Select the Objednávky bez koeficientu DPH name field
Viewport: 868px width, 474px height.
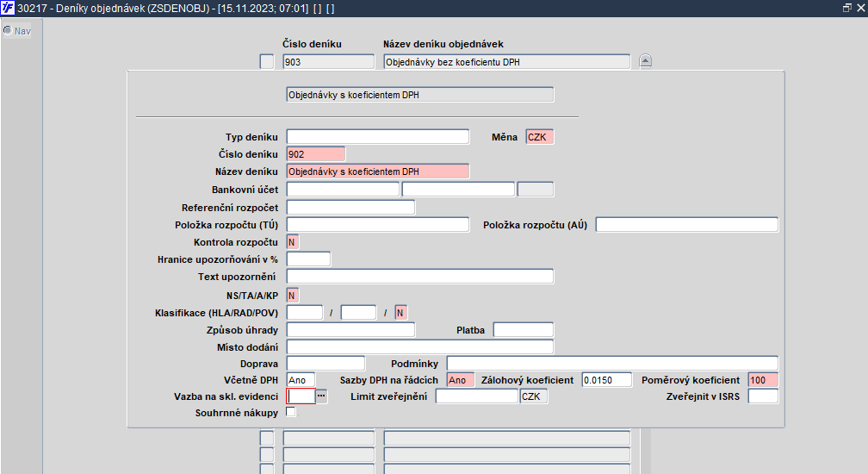506,61
